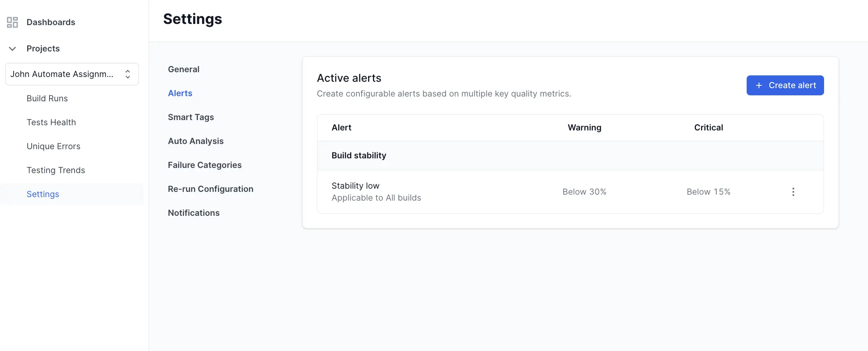Viewport: 868px width, 351px height.
Task: Open the Smart Tags settings tab
Action: coord(191,117)
